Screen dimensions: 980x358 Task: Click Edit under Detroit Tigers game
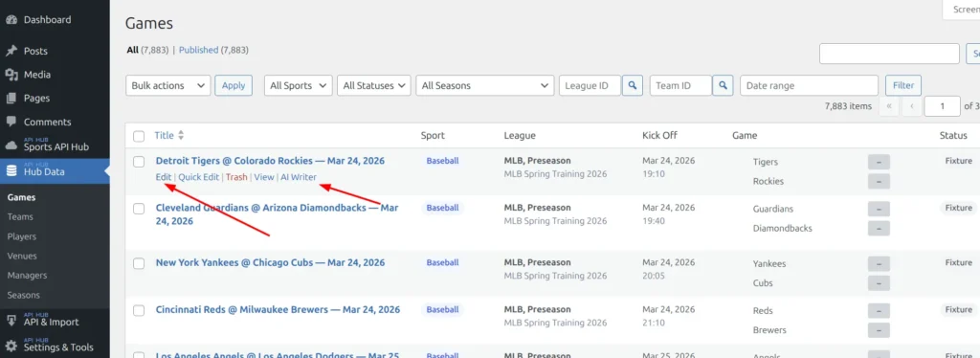pyautogui.click(x=163, y=177)
